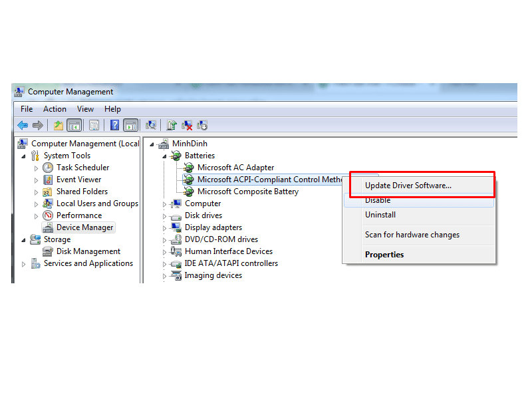Viewport: 532px width, 399px height.
Task: Toggle the Show/Hide Console Tree toolbar icon
Action: (74, 126)
